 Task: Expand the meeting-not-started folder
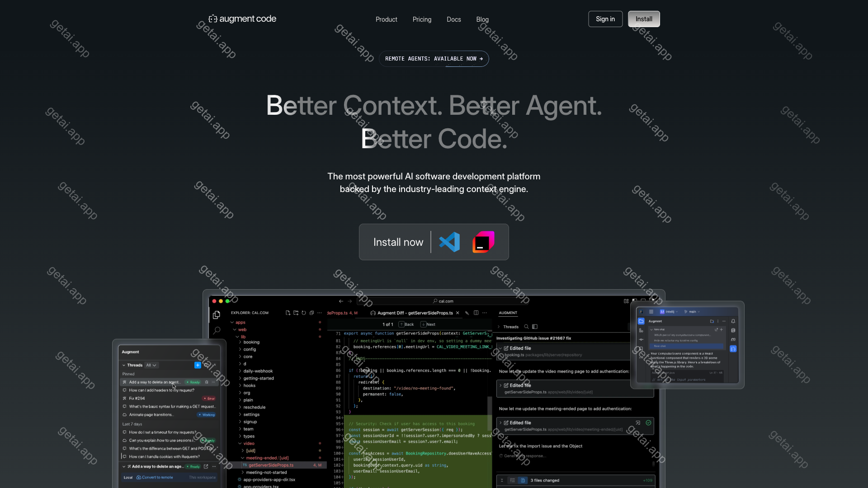(x=243, y=473)
